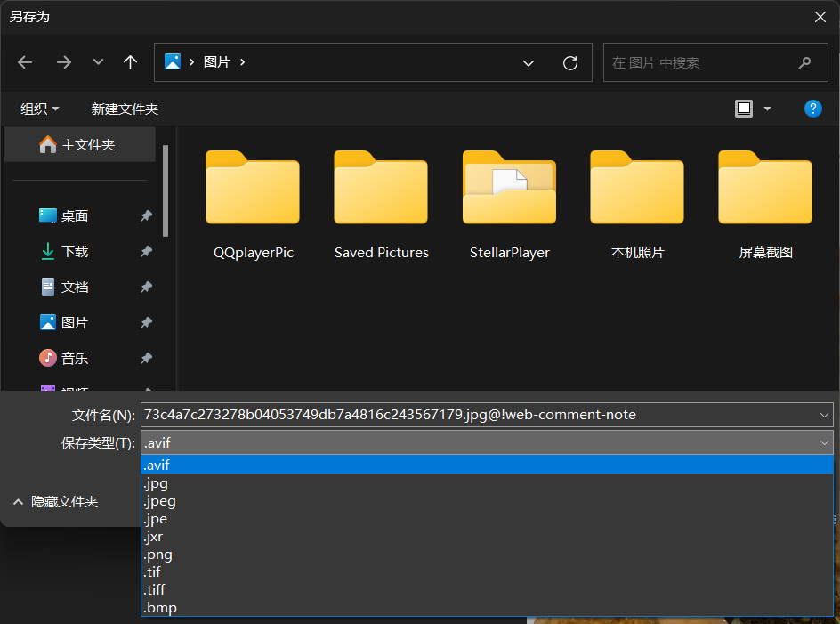Collapse the 保存类型 dropdown list
The image size is (840, 624).
tap(823, 442)
